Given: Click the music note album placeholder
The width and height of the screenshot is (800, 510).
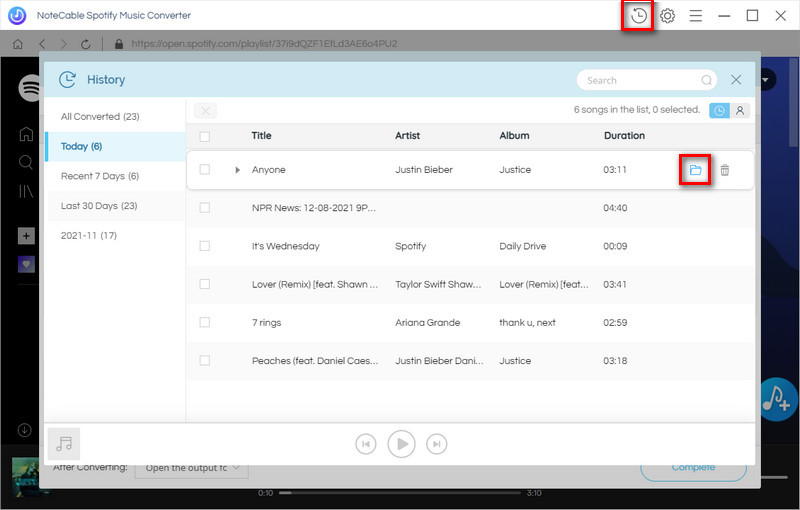Looking at the screenshot, I should coord(64,444).
